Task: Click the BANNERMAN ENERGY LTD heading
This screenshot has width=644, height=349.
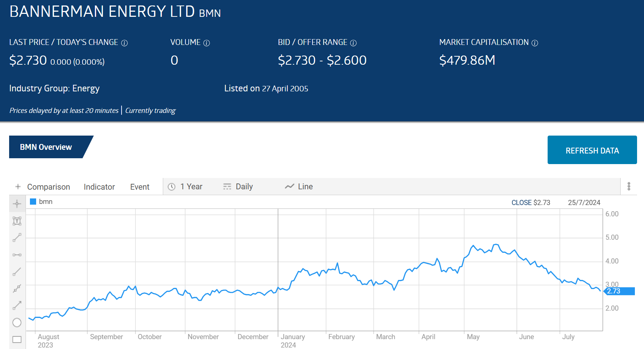Action: pyautogui.click(x=102, y=11)
